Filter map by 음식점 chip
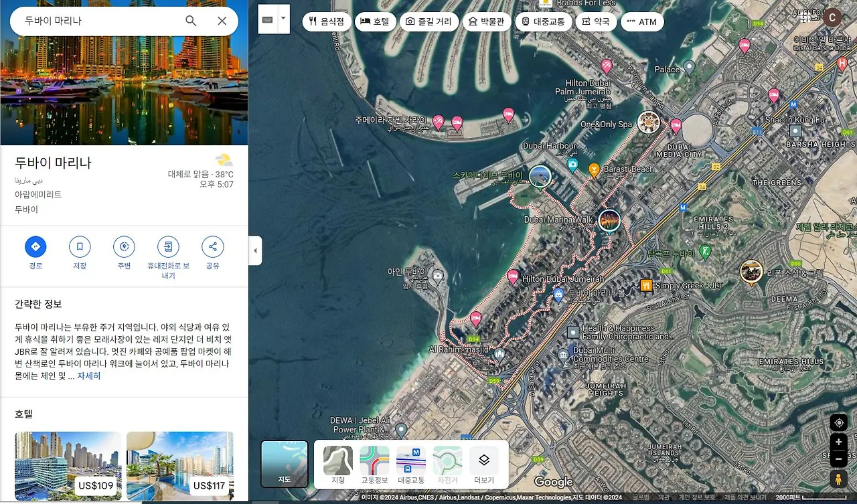Screen dimensions: 857x504 327,21
